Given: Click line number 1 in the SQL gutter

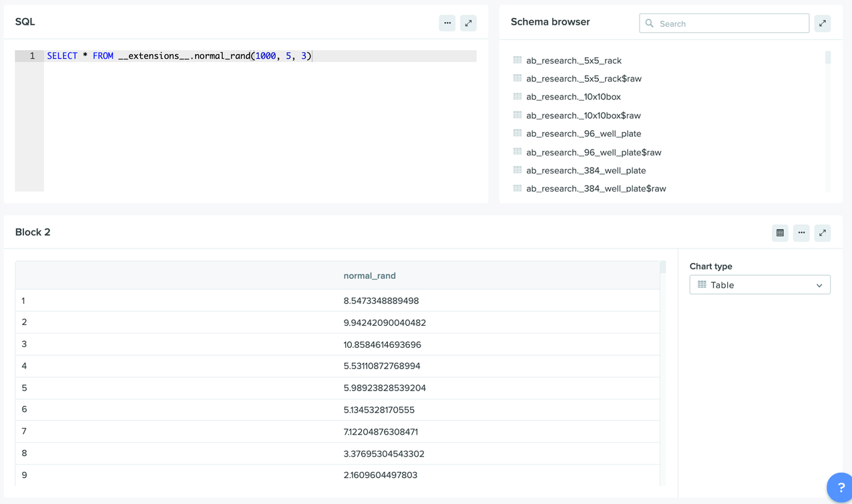Looking at the screenshot, I should (x=32, y=56).
